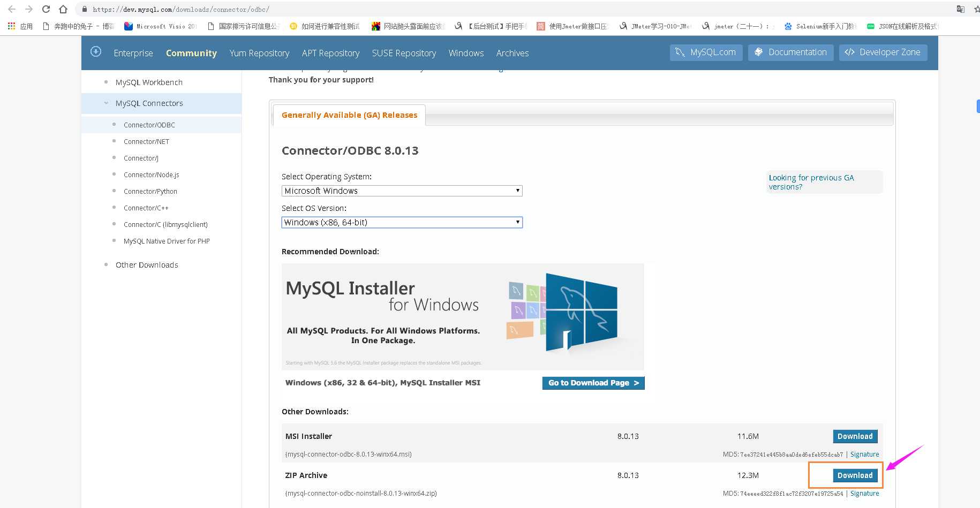Screen dimensions: 980x508
Task: Select Connector/J in sidebar
Action: pos(141,158)
